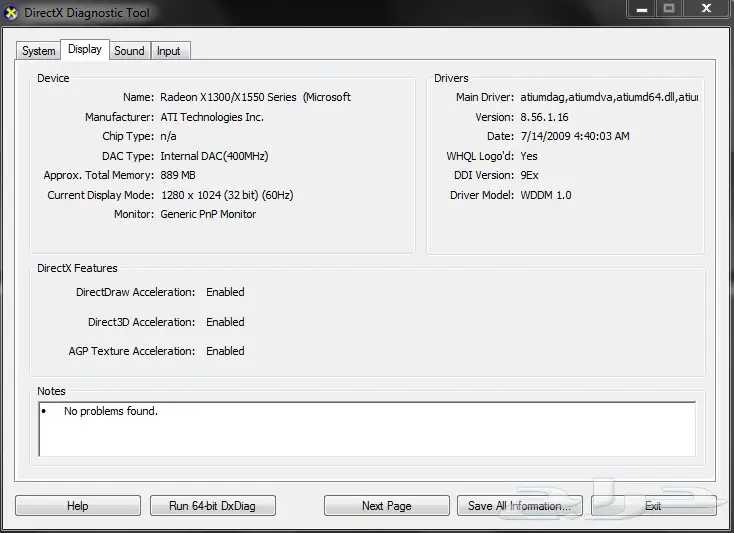The height and width of the screenshot is (533, 734).
Task: Click the 'Approx. Total Memory:' label
Action: coord(99,175)
